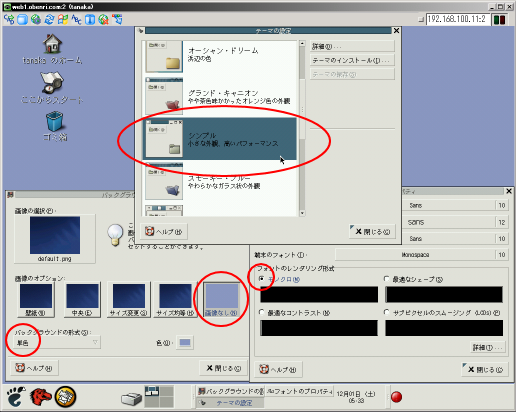Open the background color swatch button
This screenshot has height=412, width=516.
click(x=185, y=342)
